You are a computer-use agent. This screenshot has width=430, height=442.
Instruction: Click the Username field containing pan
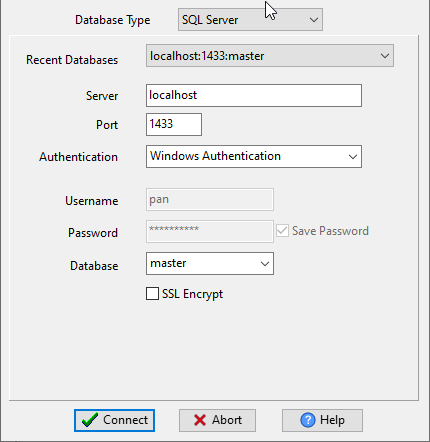tap(210, 199)
